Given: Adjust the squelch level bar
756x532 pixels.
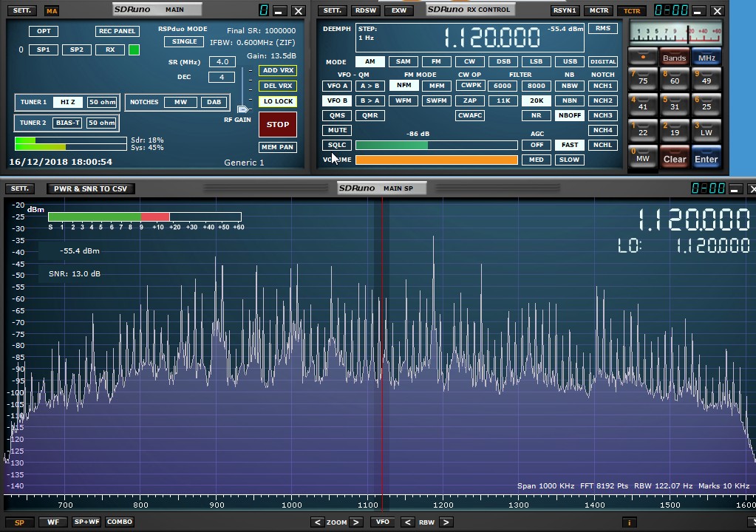Looking at the screenshot, I should coord(437,145).
